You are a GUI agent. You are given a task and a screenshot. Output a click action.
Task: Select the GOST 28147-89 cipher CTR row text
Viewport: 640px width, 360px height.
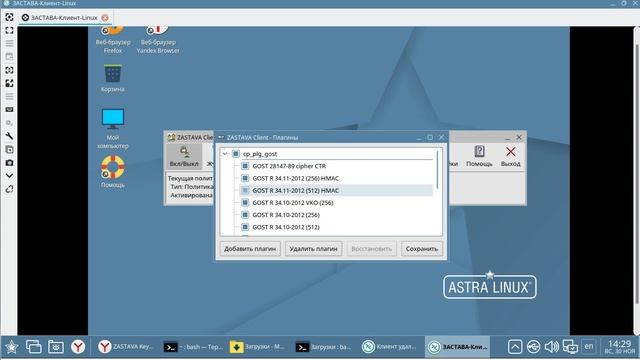click(289, 166)
